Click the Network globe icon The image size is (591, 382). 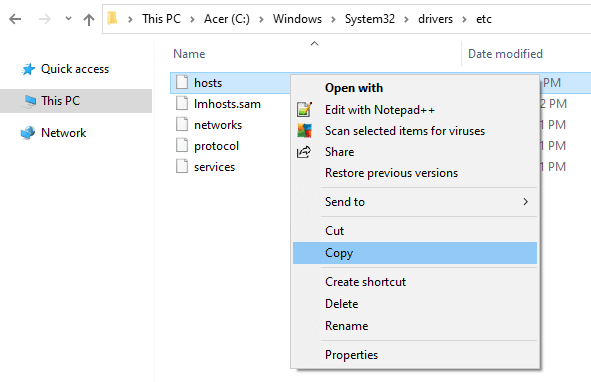(28, 133)
